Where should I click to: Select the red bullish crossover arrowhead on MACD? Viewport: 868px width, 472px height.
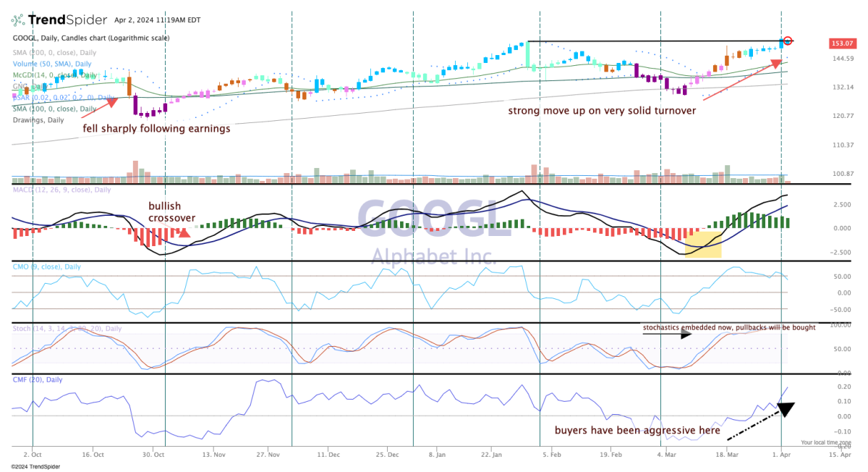pos(184,232)
